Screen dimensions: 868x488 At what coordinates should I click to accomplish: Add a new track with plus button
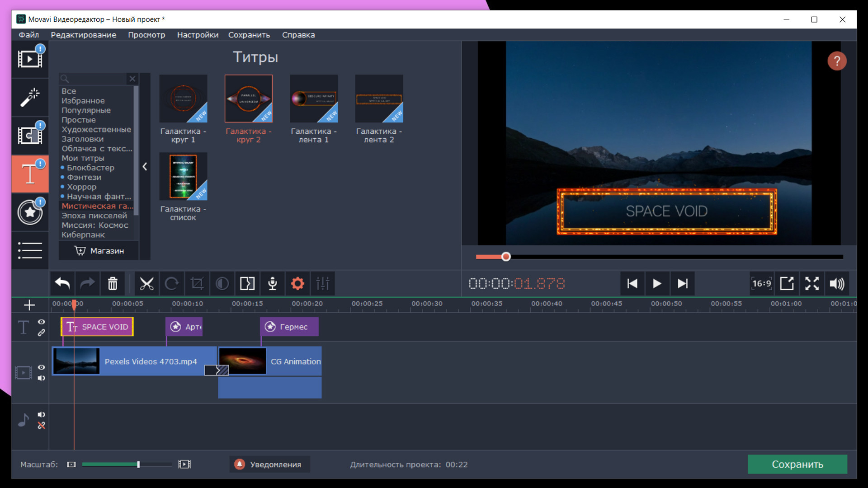pyautogui.click(x=29, y=305)
